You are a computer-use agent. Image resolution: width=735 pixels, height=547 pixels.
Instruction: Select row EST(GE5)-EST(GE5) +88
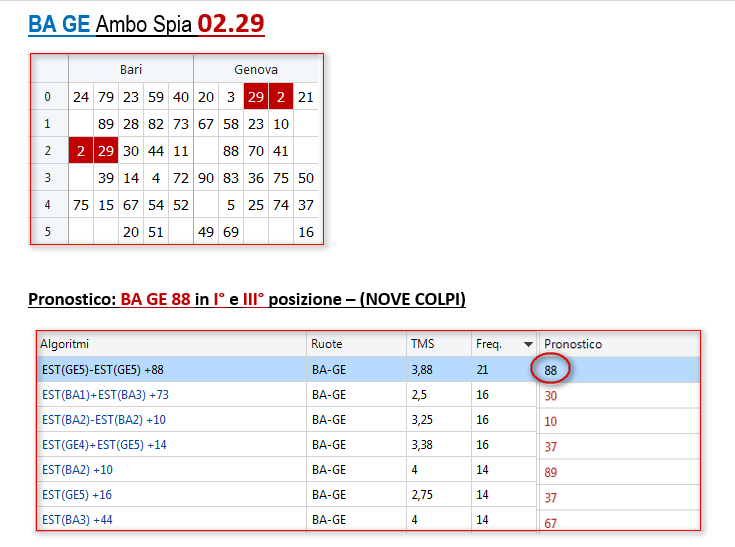click(x=368, y=370)
